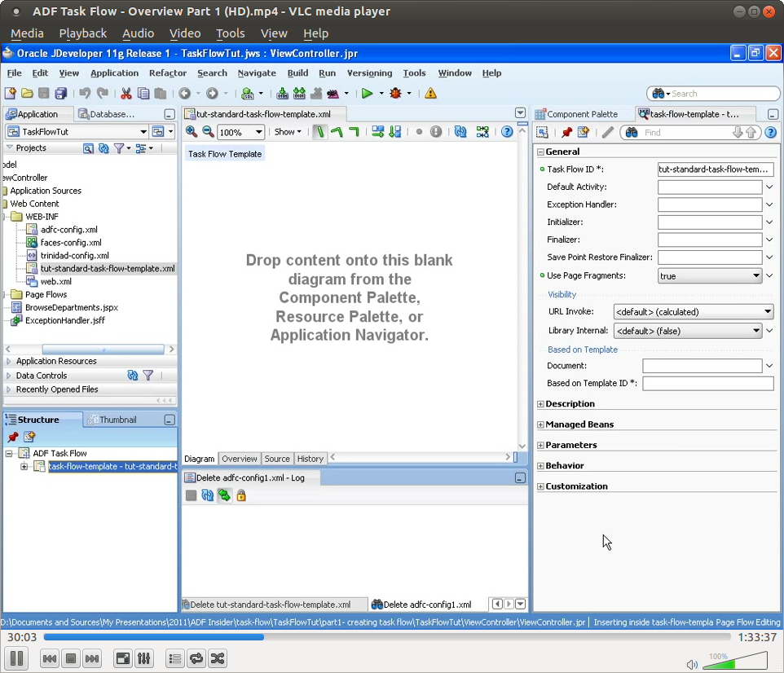
Task: Select the Zoom In magnifier tool
Action: (x=192, y=131)
